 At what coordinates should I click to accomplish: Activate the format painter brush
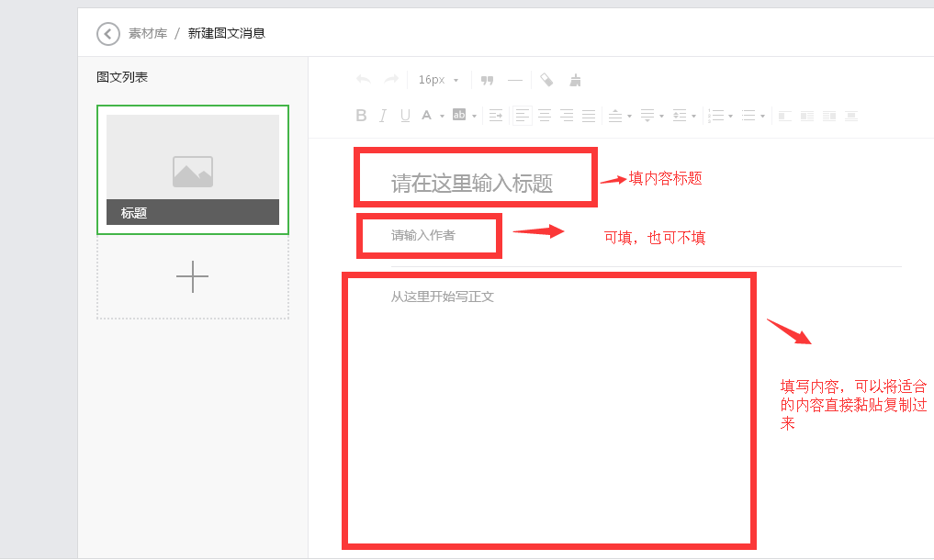(576, 80)
